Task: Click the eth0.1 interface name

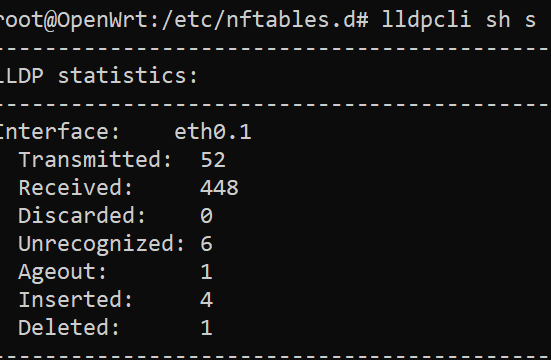Action: (x=213, y=132)
